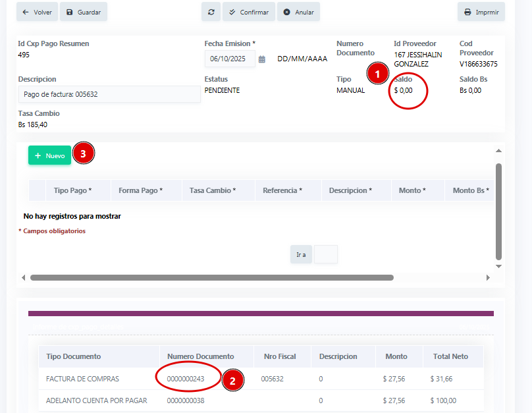Cancel the payment with Anular
532x413 pixels.
(298, 12)
